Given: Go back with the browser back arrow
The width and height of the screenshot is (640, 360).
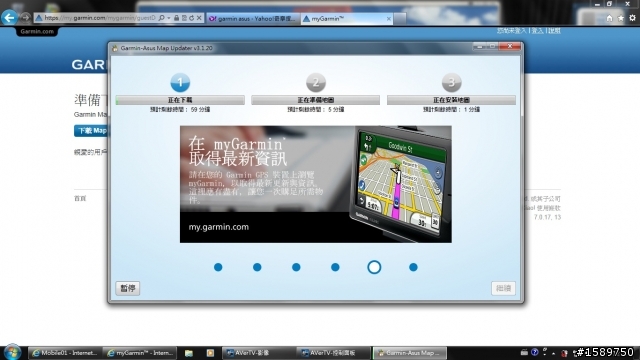Looking at the screenshot, I should (9, 18).
